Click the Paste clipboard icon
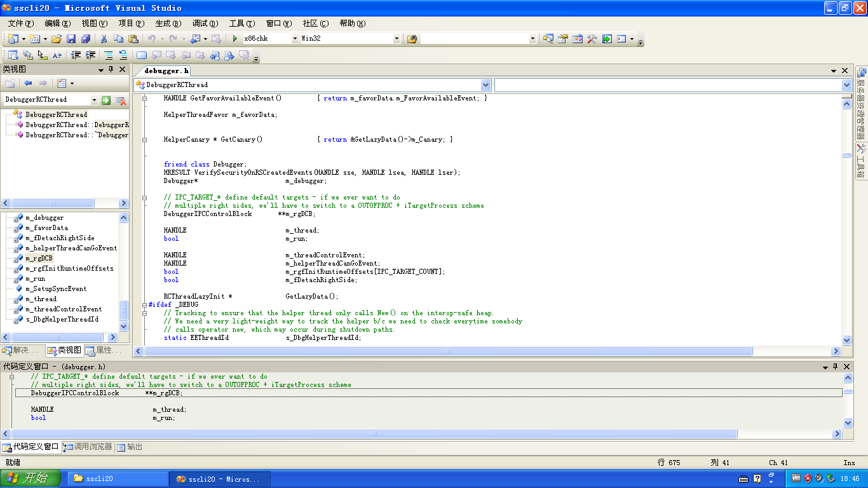Viewport: 868px width, 488px height. (x=133, y=39)
